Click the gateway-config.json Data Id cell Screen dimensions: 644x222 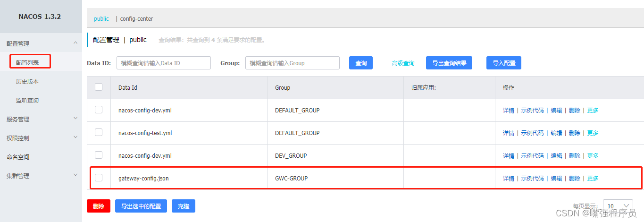pos(189,178)
